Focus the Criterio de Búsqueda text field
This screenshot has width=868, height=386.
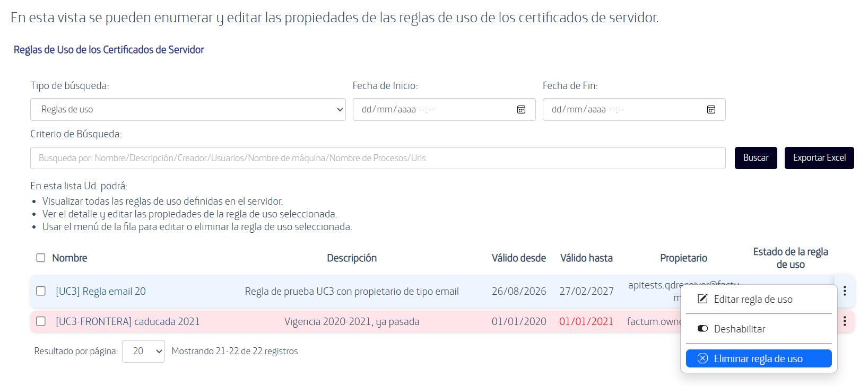coord(378,158)
